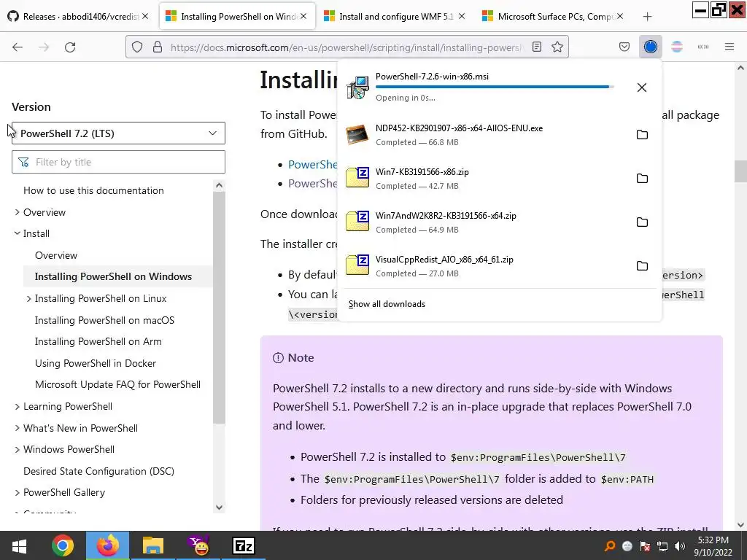This screenshot has width=747, height=560.
Task: Show Win7-KB3191566-x86.zip in folder
Action: 642,179
